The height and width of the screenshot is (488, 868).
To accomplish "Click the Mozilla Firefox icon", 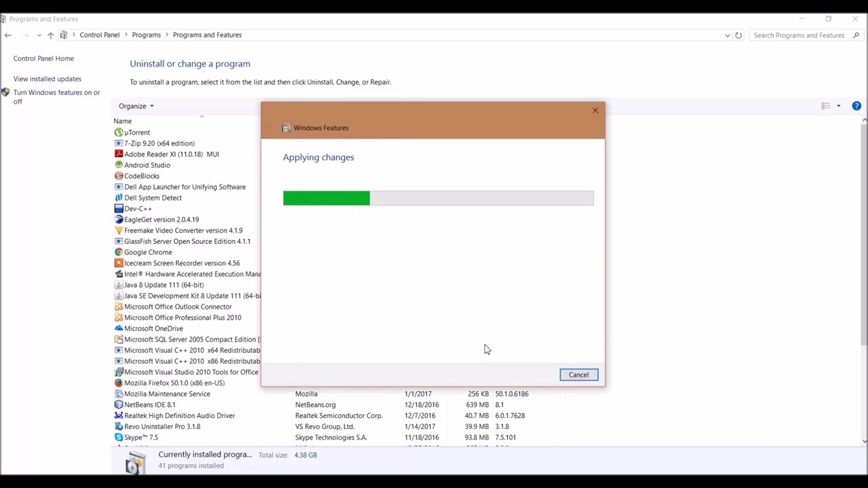I will pyautogui.click(x=119, y=383).
